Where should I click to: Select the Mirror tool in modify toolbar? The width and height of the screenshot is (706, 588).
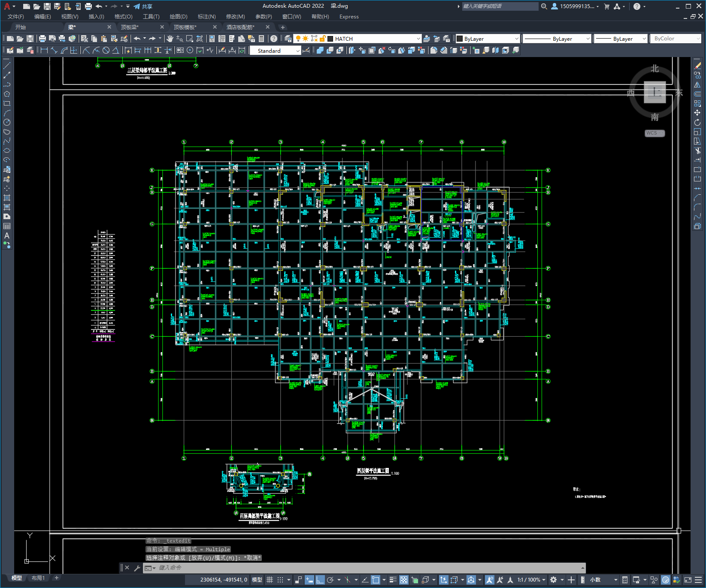pos(697,84)
